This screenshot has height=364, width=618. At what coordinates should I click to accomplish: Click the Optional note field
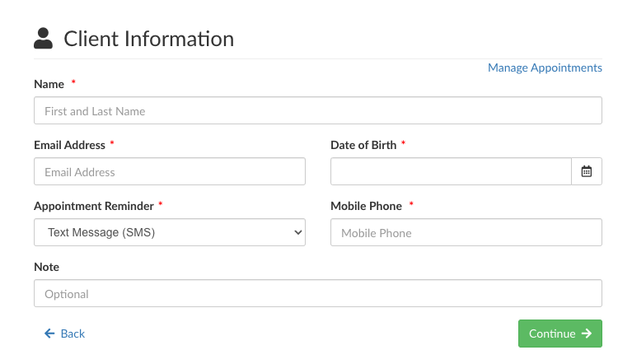(x=317, y=294)
